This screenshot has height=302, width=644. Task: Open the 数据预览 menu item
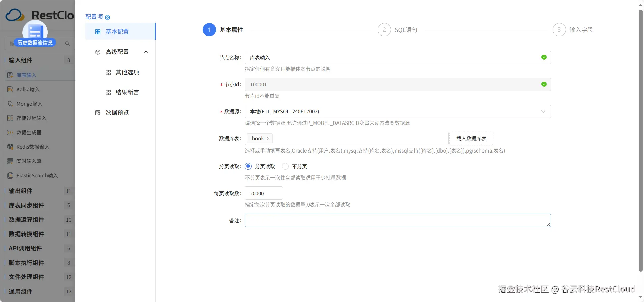(x=120, y=113)
